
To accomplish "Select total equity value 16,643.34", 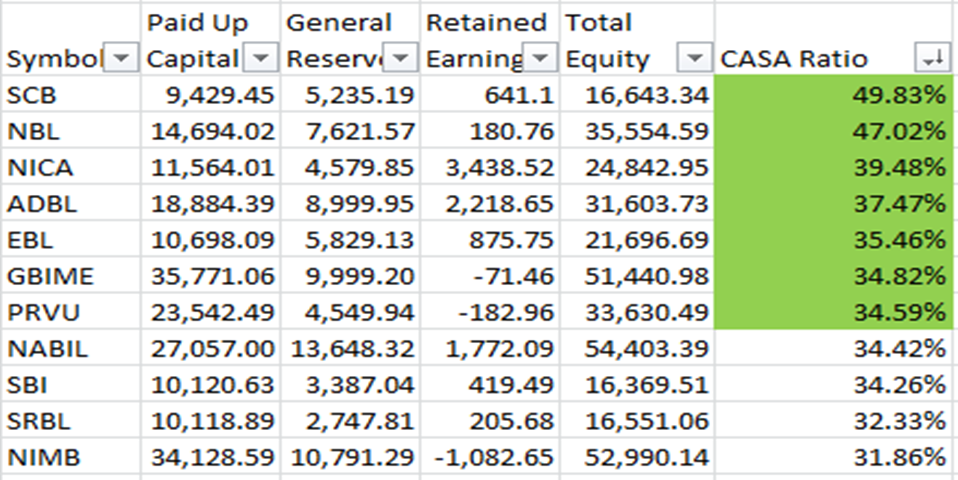I will (637, 95).
